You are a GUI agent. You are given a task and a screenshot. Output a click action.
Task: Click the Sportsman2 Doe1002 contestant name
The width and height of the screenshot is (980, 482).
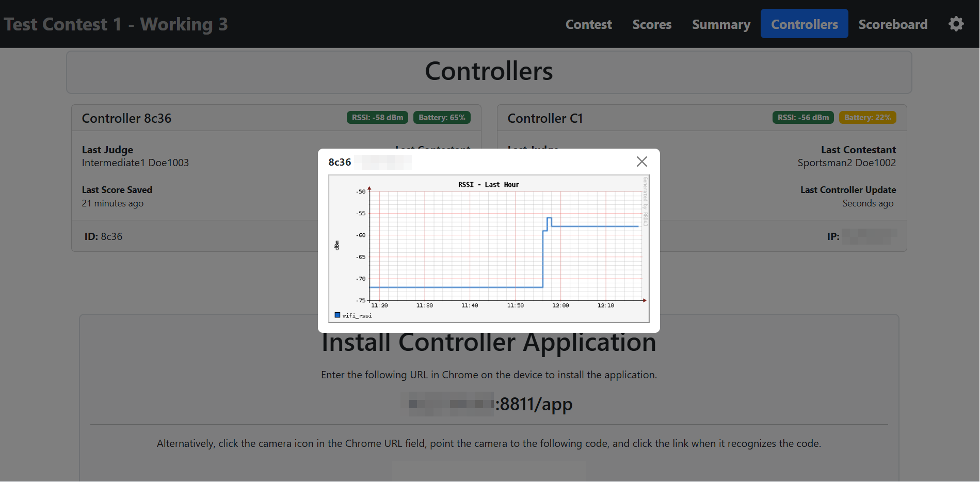(x=846, y=163)
